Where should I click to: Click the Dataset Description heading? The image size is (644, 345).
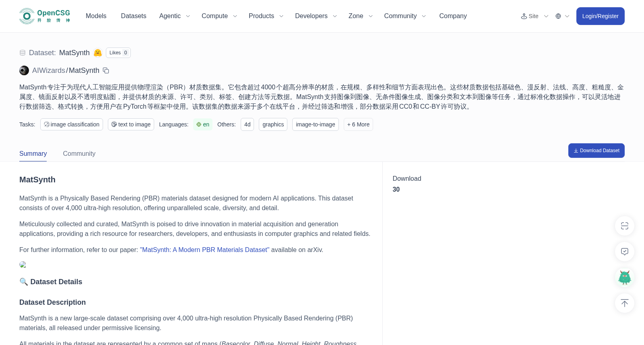(x=52, y=302)
